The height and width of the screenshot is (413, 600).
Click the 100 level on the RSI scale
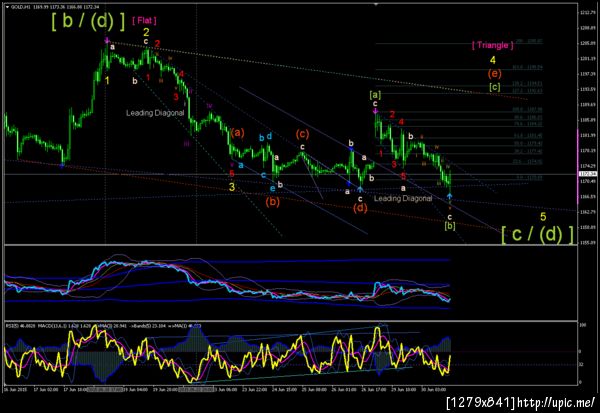click(x=582, y=325)
